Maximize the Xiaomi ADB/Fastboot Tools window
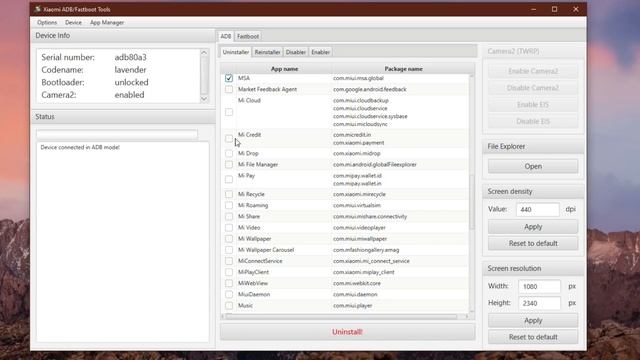Screen dimensions: 640x360 click(554, 9)
